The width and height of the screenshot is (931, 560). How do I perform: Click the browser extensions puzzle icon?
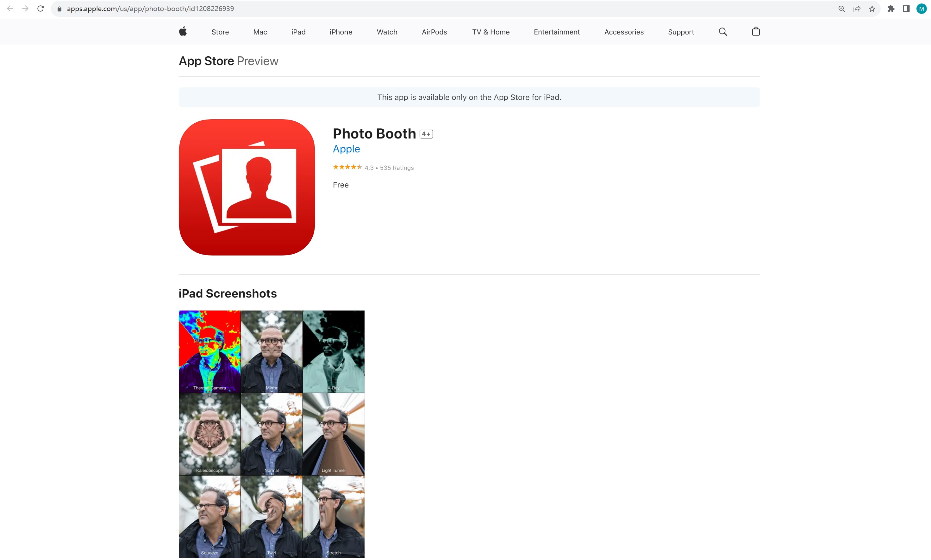click(891, 8)
